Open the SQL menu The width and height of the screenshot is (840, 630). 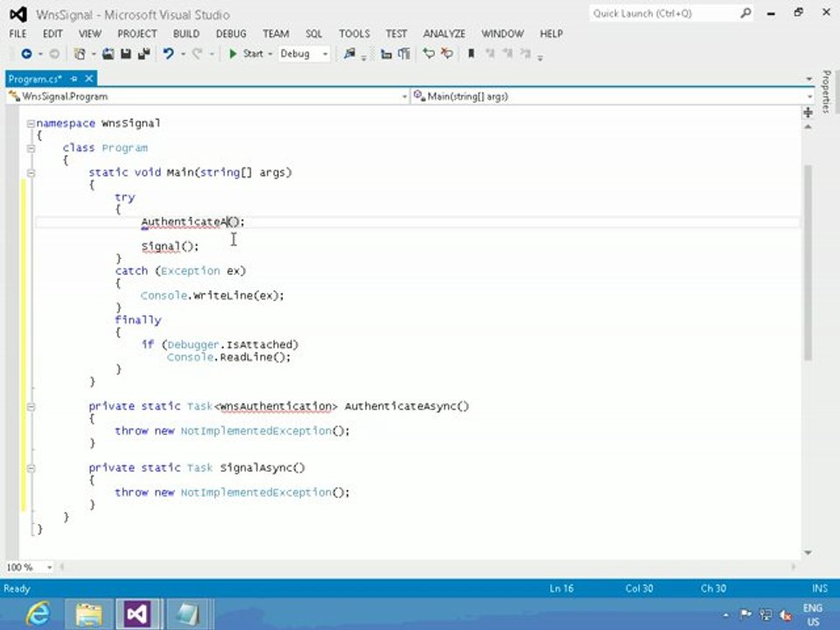(313, 34)
